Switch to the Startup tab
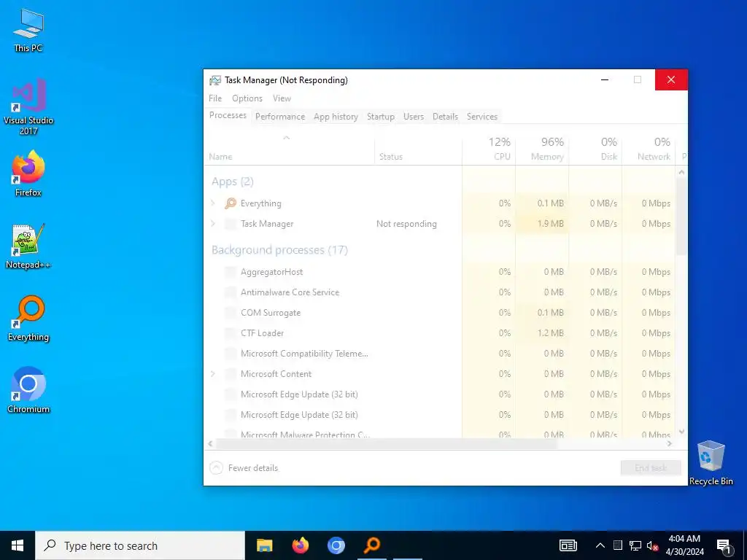The height and width of the screenshot is (560, 747). 381,117
